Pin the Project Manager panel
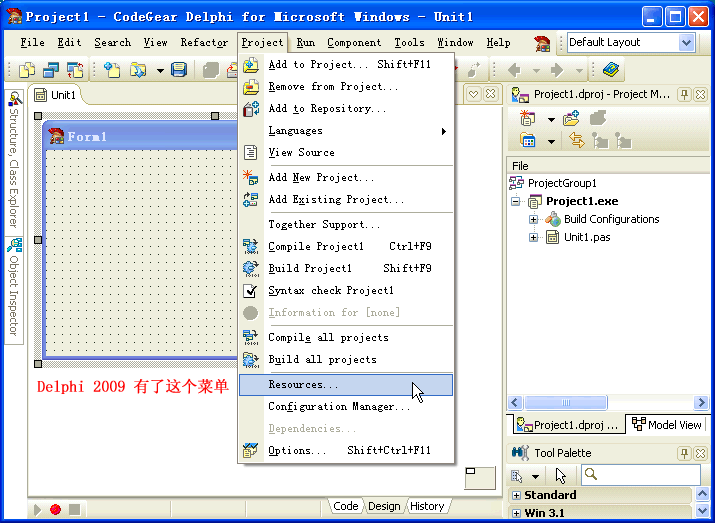 pyautogui.click(x=684, y=95)
